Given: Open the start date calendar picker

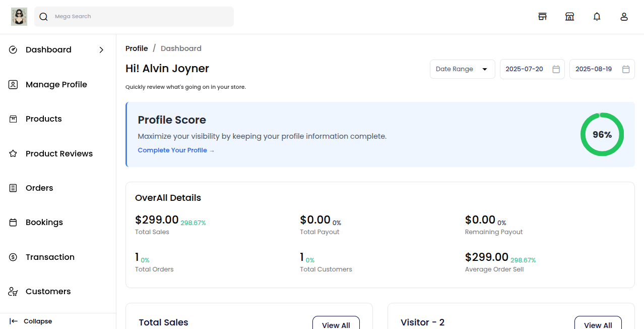Looking at the screenshot, I should coord(556,69).
